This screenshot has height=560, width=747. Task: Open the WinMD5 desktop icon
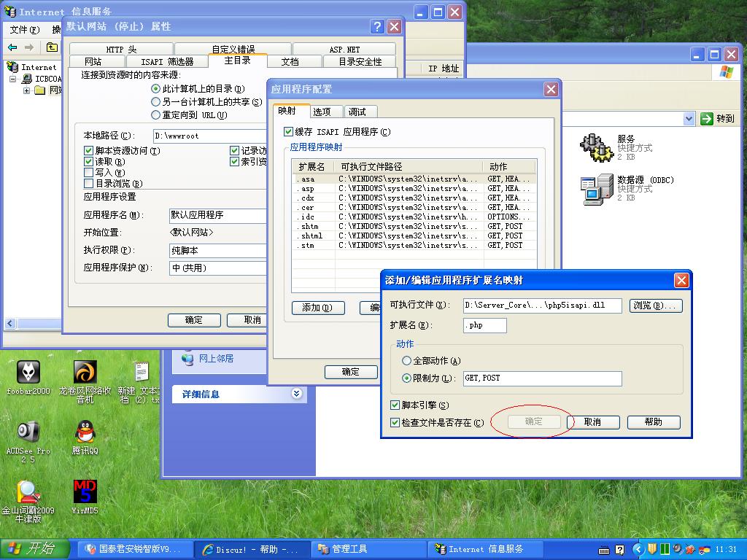tap(85, 491)
